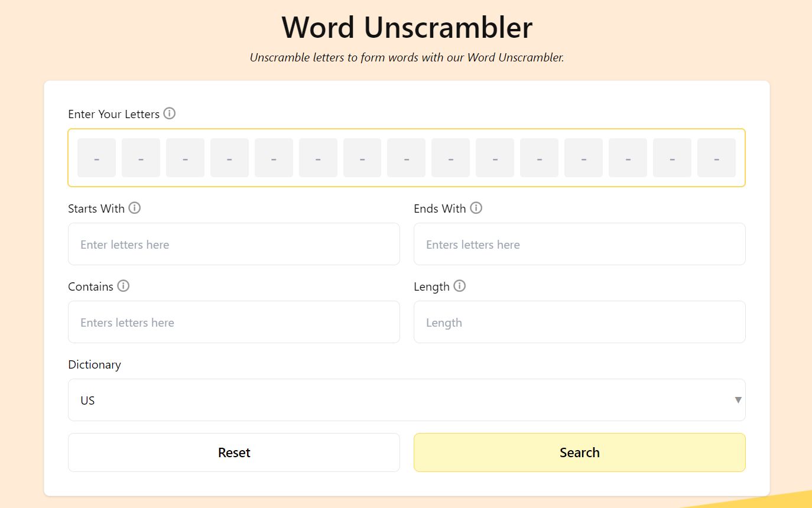Viewport: 812px width, 508px height.
Task: Click the Reset button
Action: tap(234, 452)
